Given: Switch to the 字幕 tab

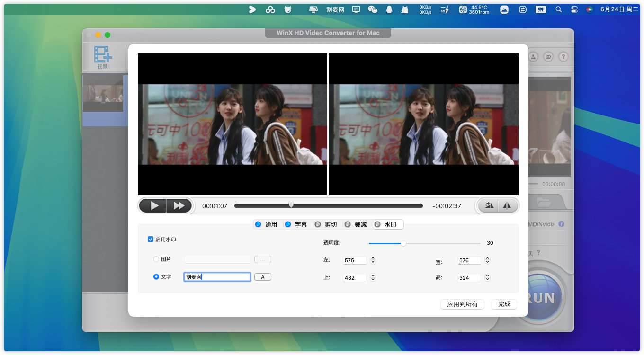Looking at the screenshot, I should 296,224.
